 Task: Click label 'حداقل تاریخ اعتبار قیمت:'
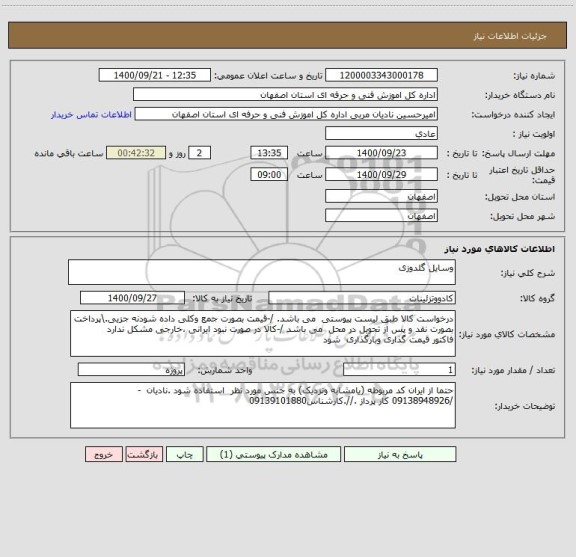pyautogui.click(x=522, y=175)
